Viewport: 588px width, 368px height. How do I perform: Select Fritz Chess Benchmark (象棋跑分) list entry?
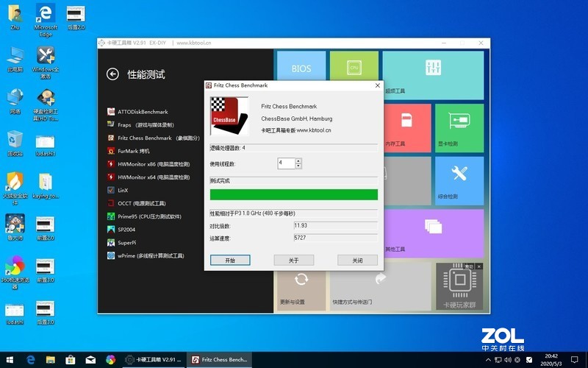pos(154,138)
